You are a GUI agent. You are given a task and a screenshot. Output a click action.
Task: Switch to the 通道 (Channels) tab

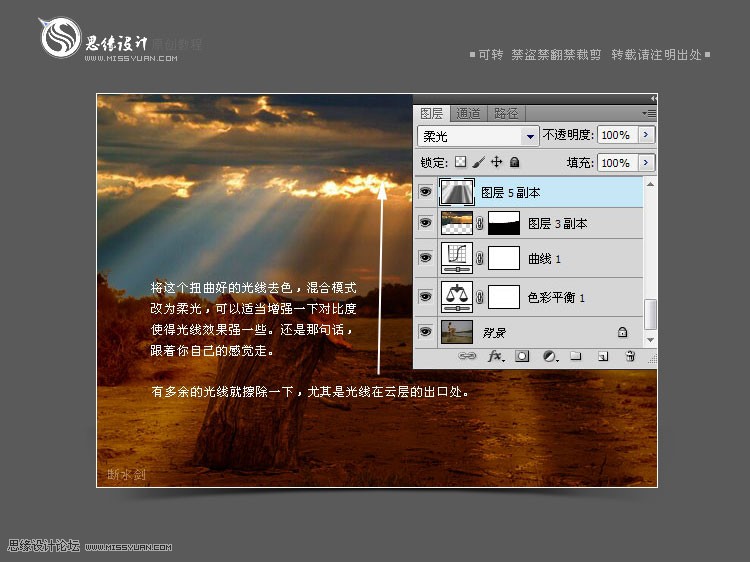point(468,114)
